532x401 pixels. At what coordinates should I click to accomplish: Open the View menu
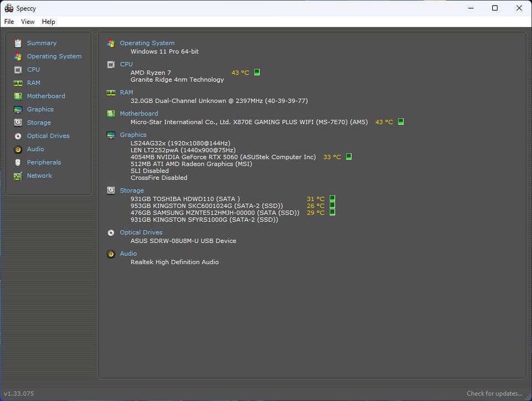(28, 22)
